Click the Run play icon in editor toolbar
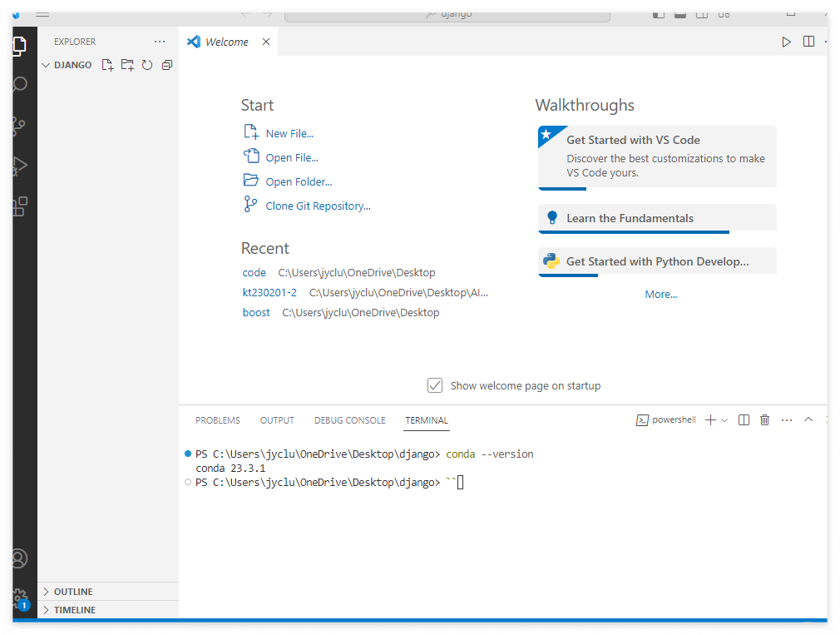The height and width of the screenshot is (635, 840). (x=786, y=42)
